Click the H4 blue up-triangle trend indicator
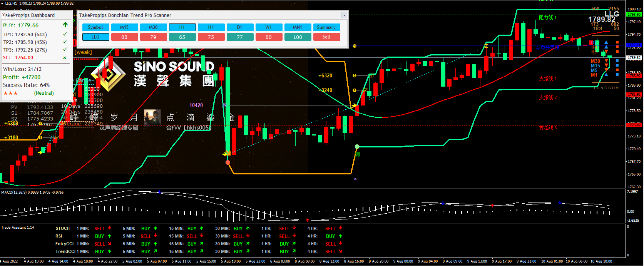Viewport: 644px width, 266px height. 606,47
